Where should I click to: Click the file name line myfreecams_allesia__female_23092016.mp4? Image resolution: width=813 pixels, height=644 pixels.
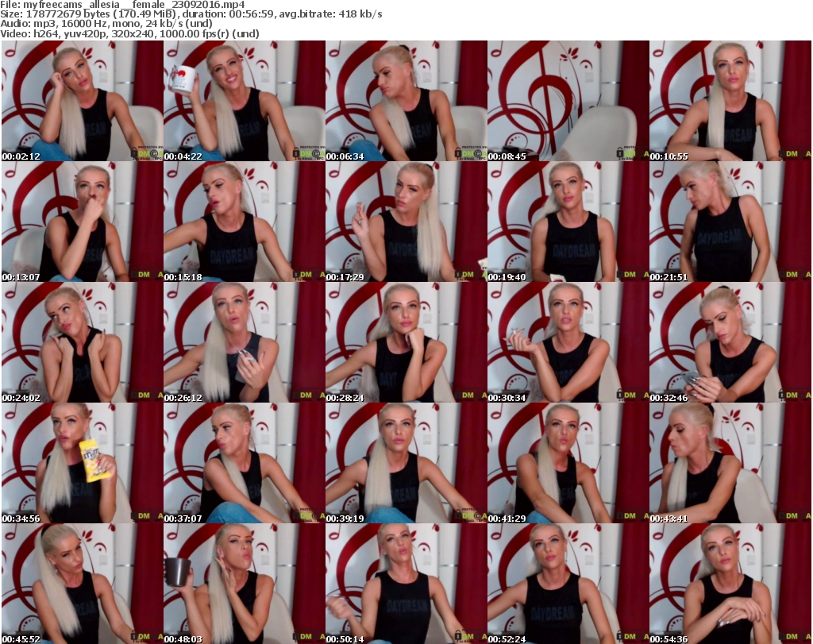tap(123, 5)
